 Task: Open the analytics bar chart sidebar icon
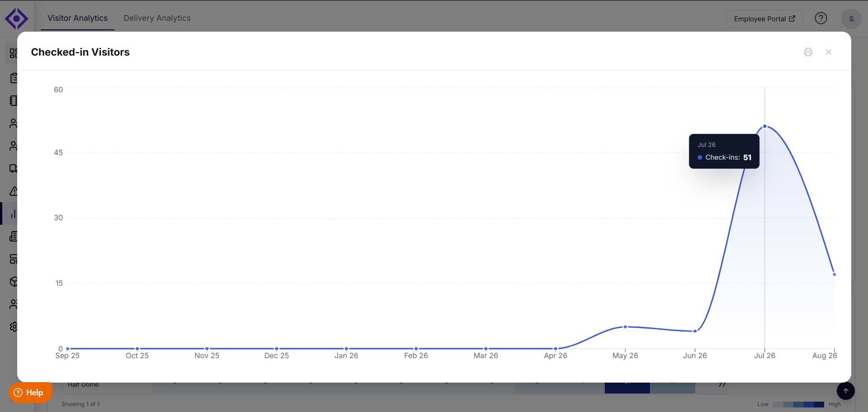pos(14,213)
